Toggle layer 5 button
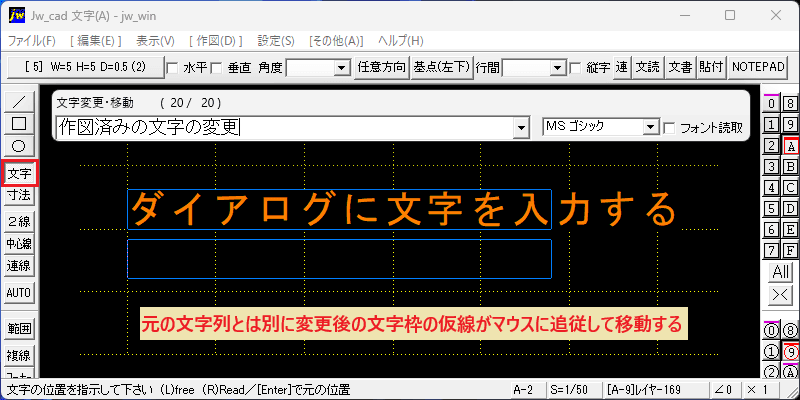The image size is (800, 400). point(772,209)
